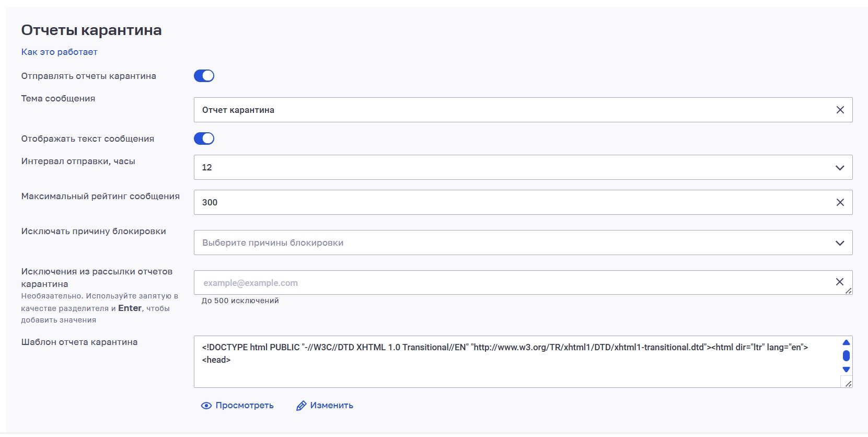Click into the Отчет карантина subject field
This screenshot has width=868, height=437.
coord(515,110)
